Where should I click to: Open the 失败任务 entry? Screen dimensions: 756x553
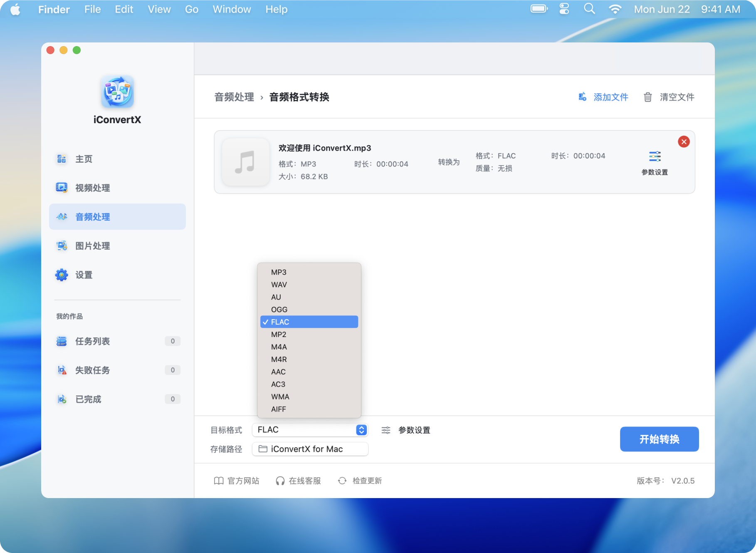point(117,370)
